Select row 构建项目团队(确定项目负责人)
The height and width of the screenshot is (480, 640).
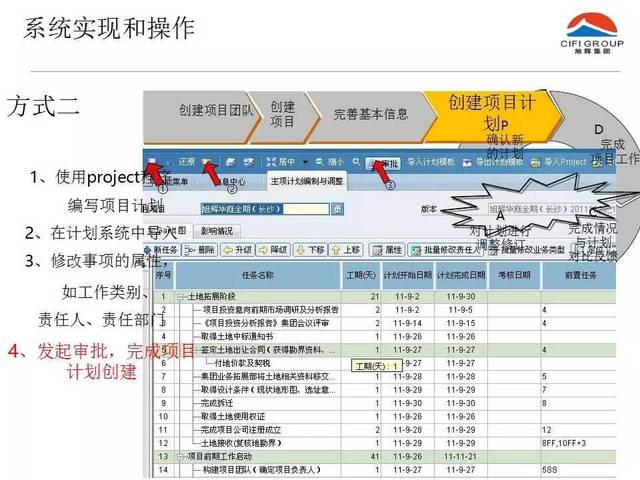coord(384,470)
